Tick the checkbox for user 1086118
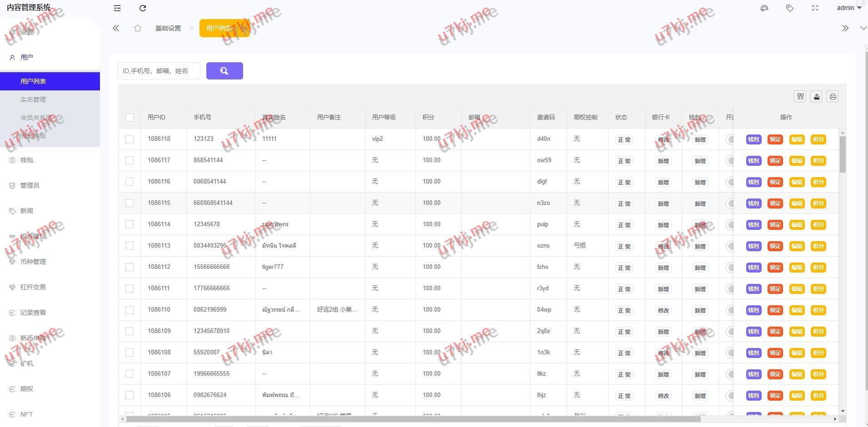 point(130,139)
